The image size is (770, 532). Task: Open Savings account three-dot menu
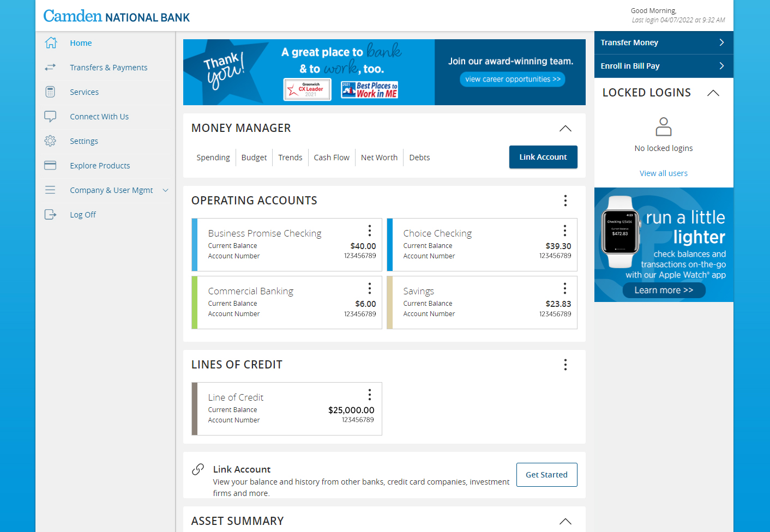pos(564,288)
